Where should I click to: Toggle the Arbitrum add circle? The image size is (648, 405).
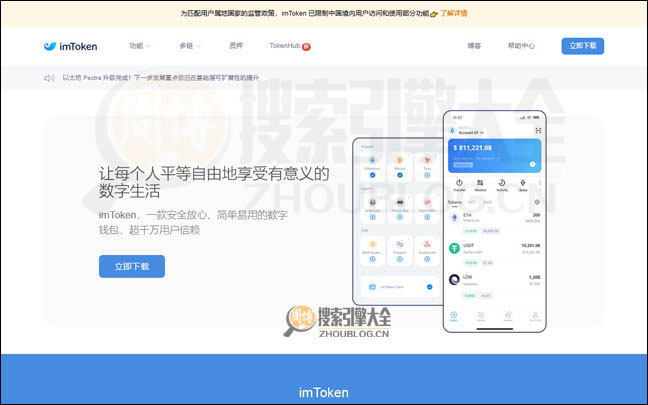coord(372,217)
